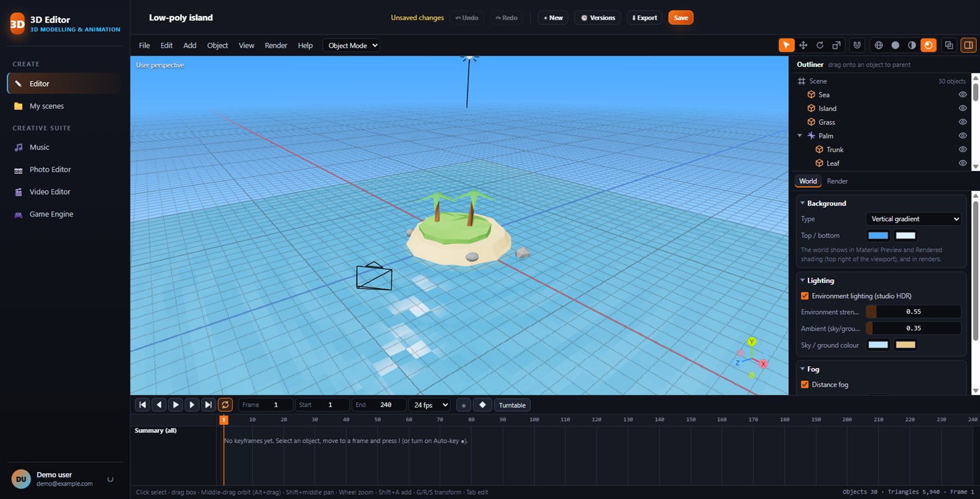Jump to the first frame
This screenshot has height=499, width=980.
[x=143, y=405]
